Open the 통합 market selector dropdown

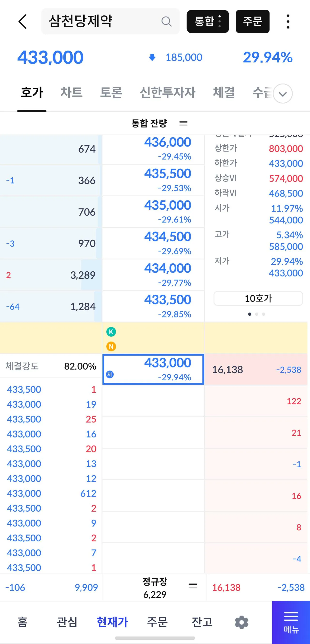click(208, 22)
